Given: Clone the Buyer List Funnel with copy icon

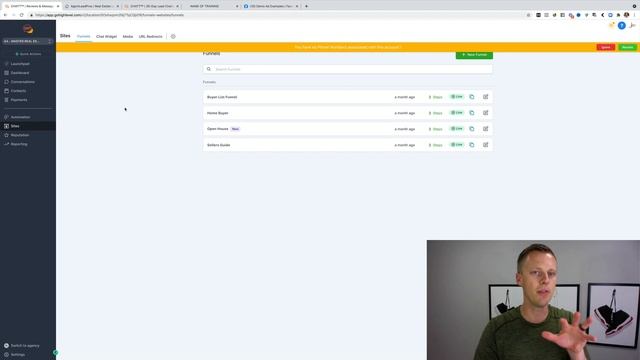Looking at the screenshot, I should (472, 97).
